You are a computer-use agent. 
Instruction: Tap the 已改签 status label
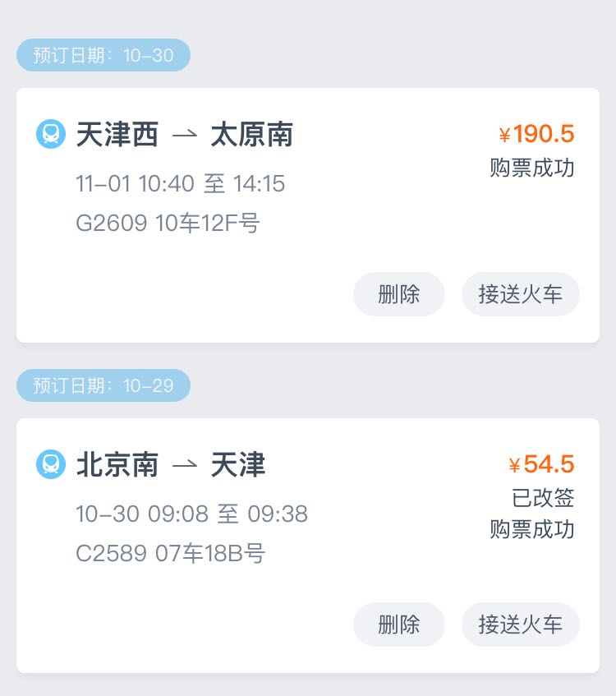tap(543, 498)
